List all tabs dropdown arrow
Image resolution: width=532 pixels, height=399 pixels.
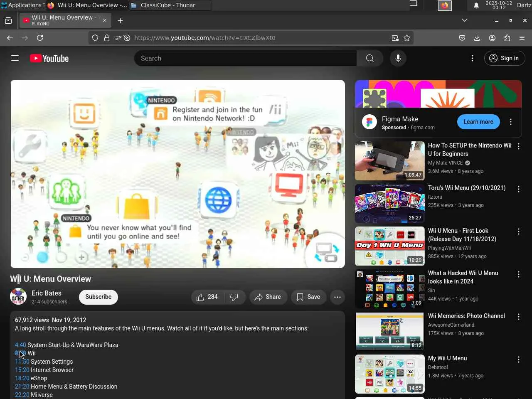tap(465, 20)
